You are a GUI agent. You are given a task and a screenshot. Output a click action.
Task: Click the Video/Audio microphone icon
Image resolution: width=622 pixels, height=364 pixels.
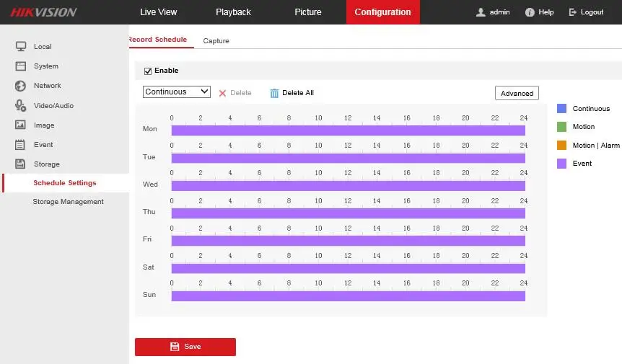(x=21, y=105)
